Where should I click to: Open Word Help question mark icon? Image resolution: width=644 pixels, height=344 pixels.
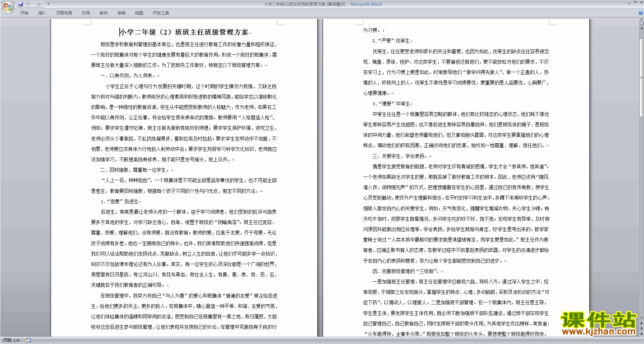tap(641, 13)
